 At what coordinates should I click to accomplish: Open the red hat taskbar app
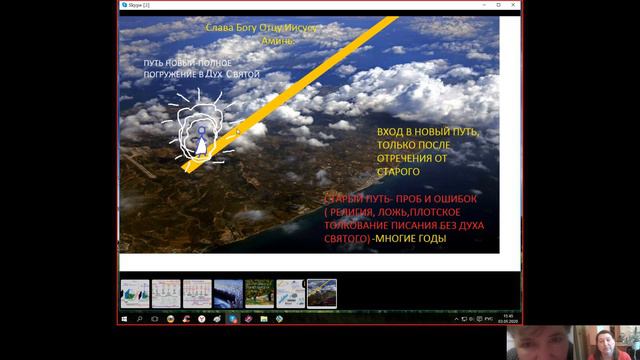186,319
